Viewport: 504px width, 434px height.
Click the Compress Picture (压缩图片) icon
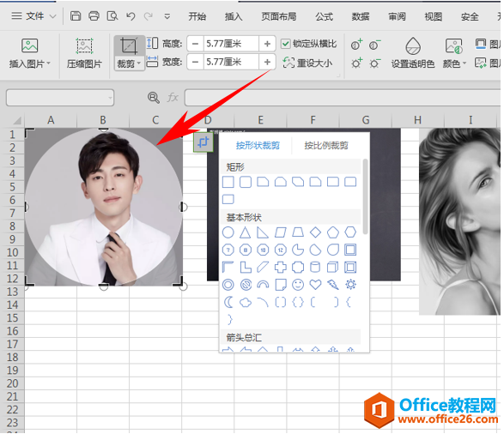tap(84, 46)
